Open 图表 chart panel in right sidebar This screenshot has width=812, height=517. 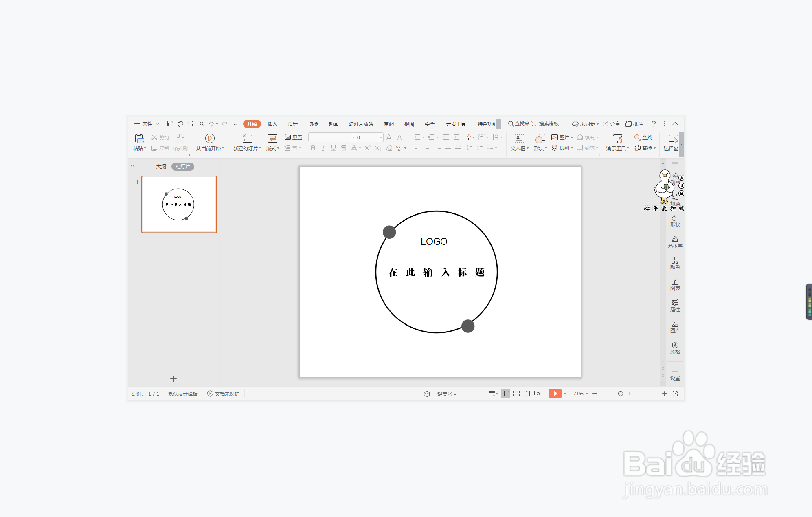(x=675, y=284)
